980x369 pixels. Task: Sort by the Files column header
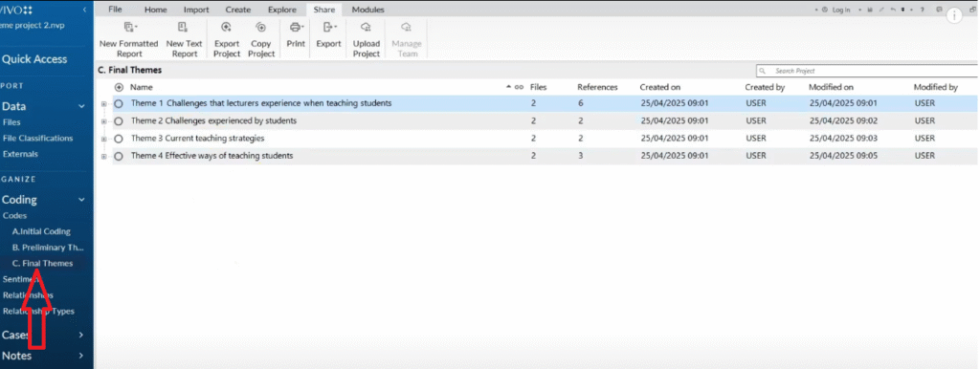pos(538,87)
